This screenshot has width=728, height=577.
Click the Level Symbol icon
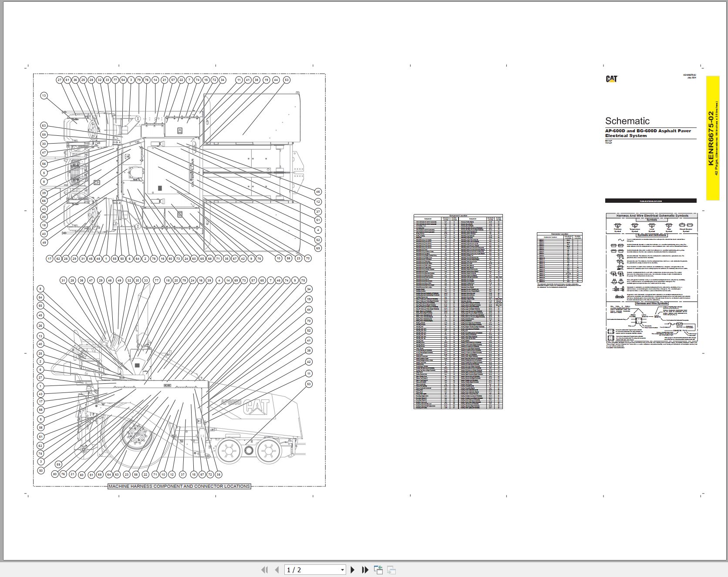(651, 225)
